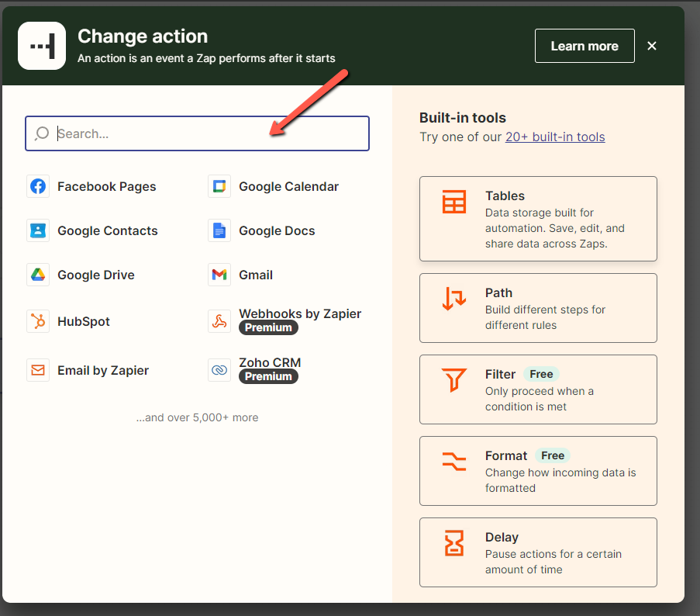The height and width of the screenshot is (616, 700).
Task: Click the Delay hourglass icon
Action: point(454,543)
